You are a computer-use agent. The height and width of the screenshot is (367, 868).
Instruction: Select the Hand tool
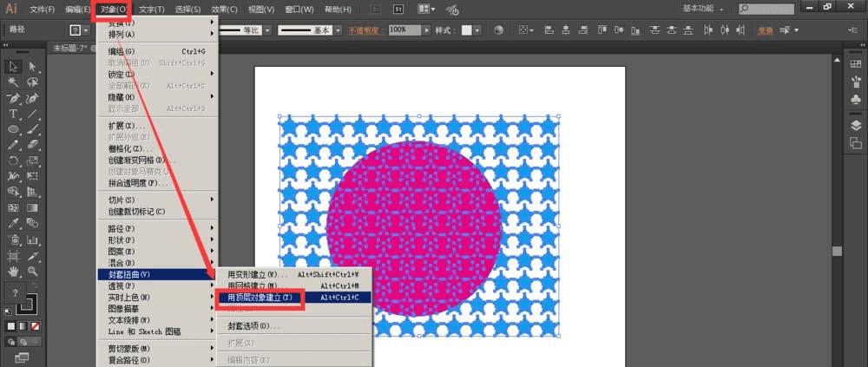(13, 272)
